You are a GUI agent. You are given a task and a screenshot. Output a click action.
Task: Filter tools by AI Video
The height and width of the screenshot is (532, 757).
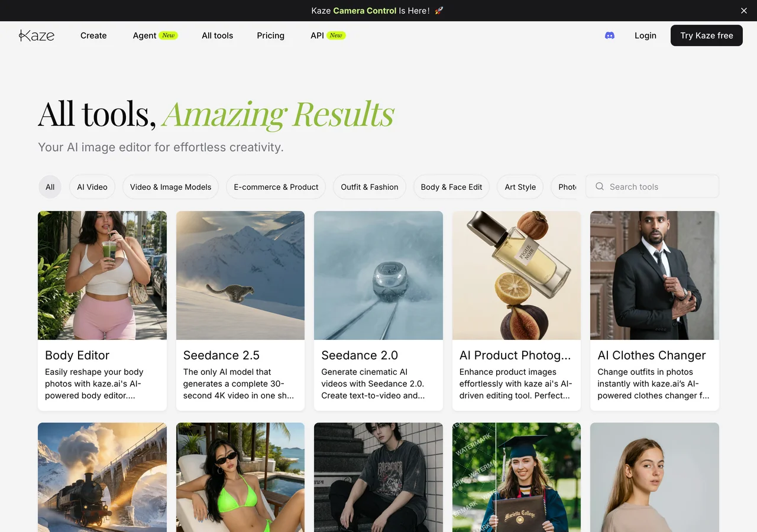[x=92, y=187]
